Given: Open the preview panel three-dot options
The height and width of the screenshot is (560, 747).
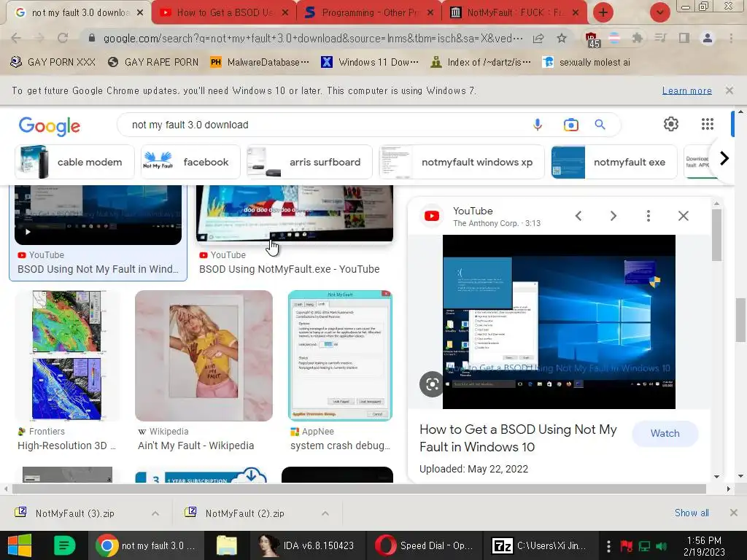Looking at the screenshot, I should click(648, 216).
